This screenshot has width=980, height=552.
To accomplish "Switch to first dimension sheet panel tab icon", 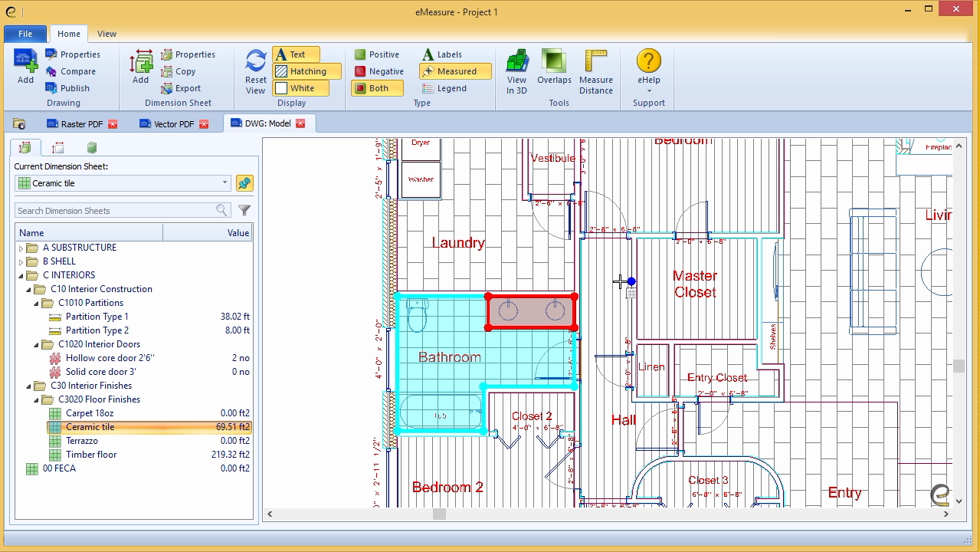I will click(25, 148).
